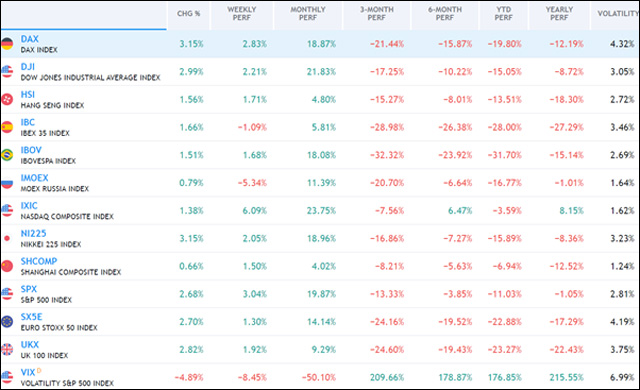Image resolution: width=640 pixels, height=390 pixels.
Task: Sort by the CHG % column header
Action: [189, 13]
